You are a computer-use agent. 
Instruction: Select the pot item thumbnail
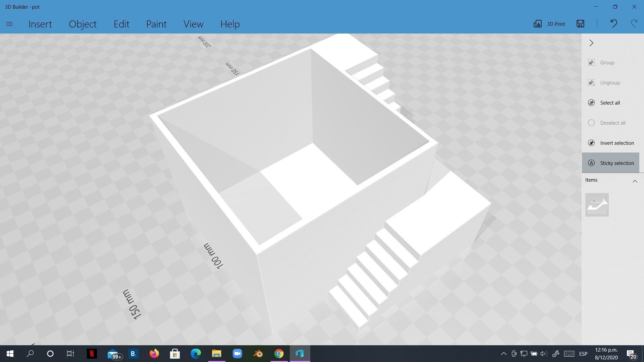click(x=597, y=205)
